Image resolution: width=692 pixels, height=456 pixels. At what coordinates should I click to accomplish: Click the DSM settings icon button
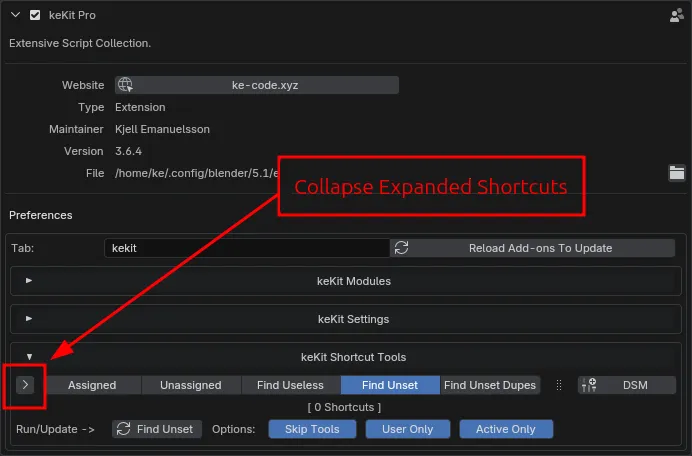[x=588, y=385]
